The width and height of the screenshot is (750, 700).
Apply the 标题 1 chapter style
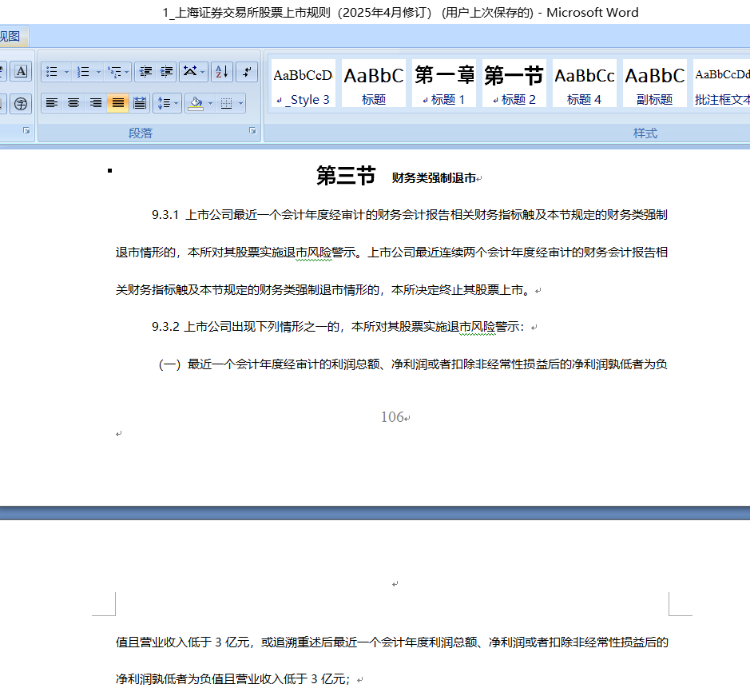[444, 84]
